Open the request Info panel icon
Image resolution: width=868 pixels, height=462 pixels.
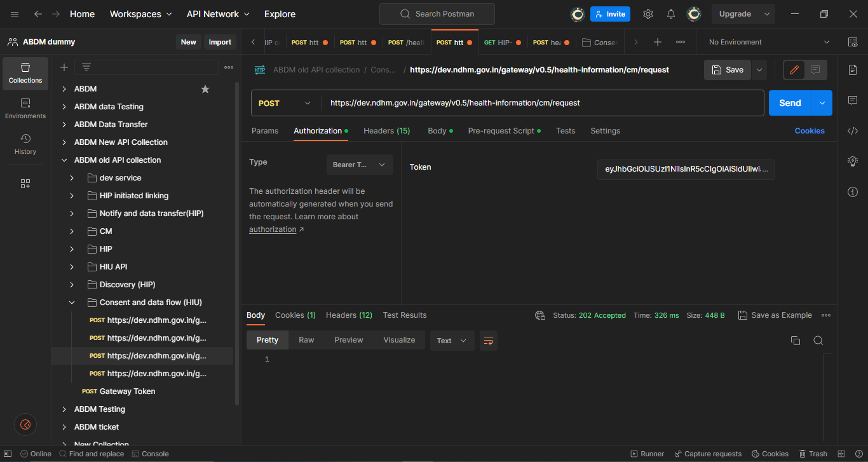[853, 191]
